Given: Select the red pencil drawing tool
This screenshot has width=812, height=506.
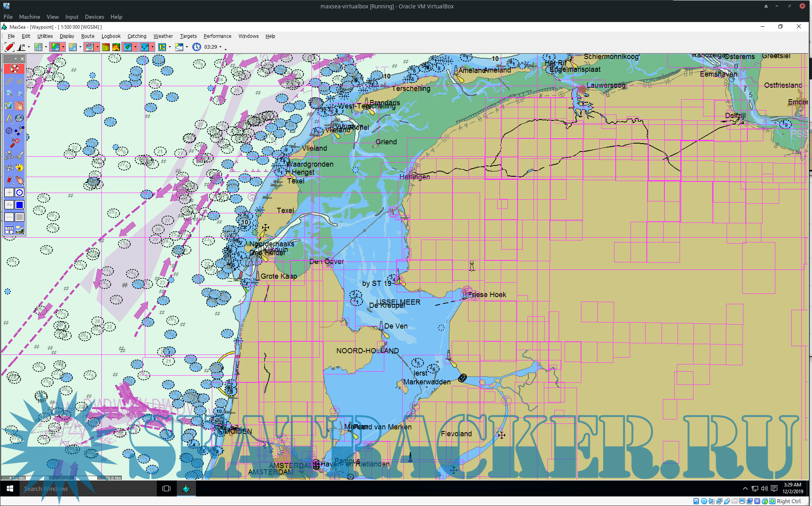Looking at the screenshot, I should click(9, 180).
